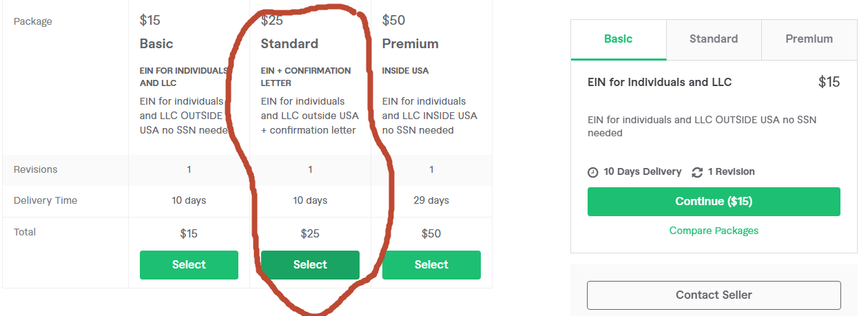The image size is (868, 316).
Task: Select the Premium $50 package button
Action: pyautogui.click(x=431, y=265)
